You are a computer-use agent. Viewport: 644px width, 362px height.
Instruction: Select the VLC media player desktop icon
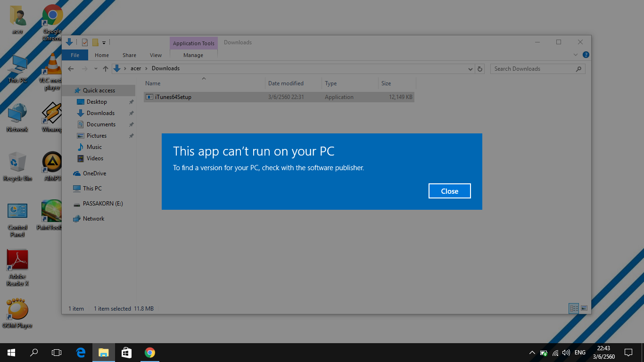[52, 71]
